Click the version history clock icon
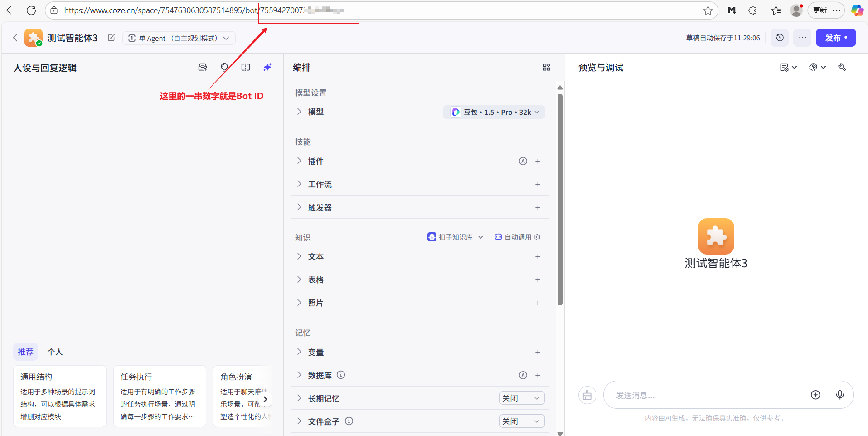This screenshot has width=868, height=436. tap(780, 38)
